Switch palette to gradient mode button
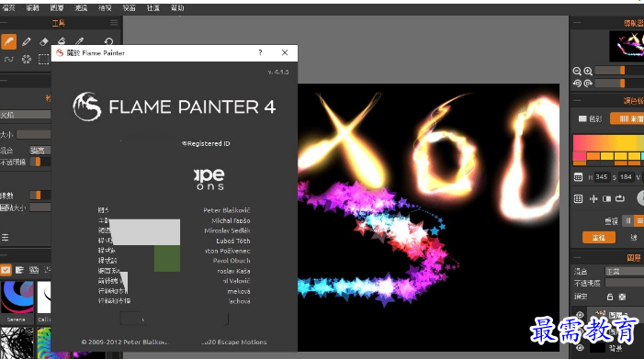Image resolution: width=644 pixels, height=359 pixels. pos(627,118)
